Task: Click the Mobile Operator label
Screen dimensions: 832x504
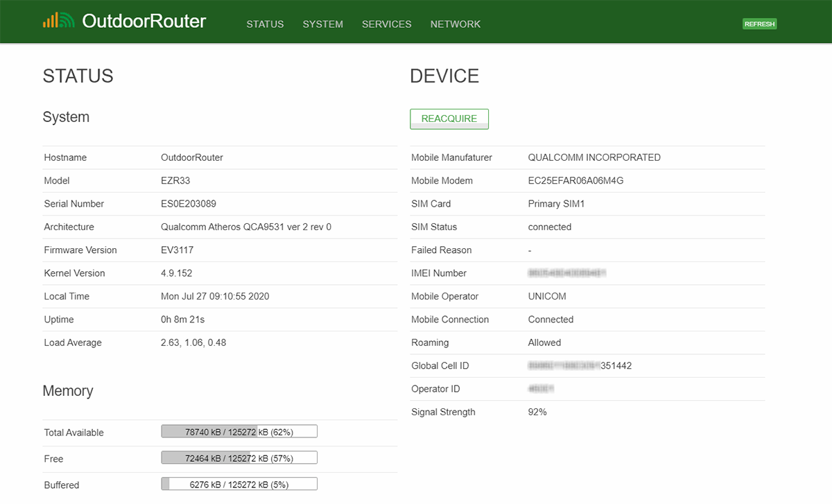Action: pyautogui.click(x=444, y=296)
